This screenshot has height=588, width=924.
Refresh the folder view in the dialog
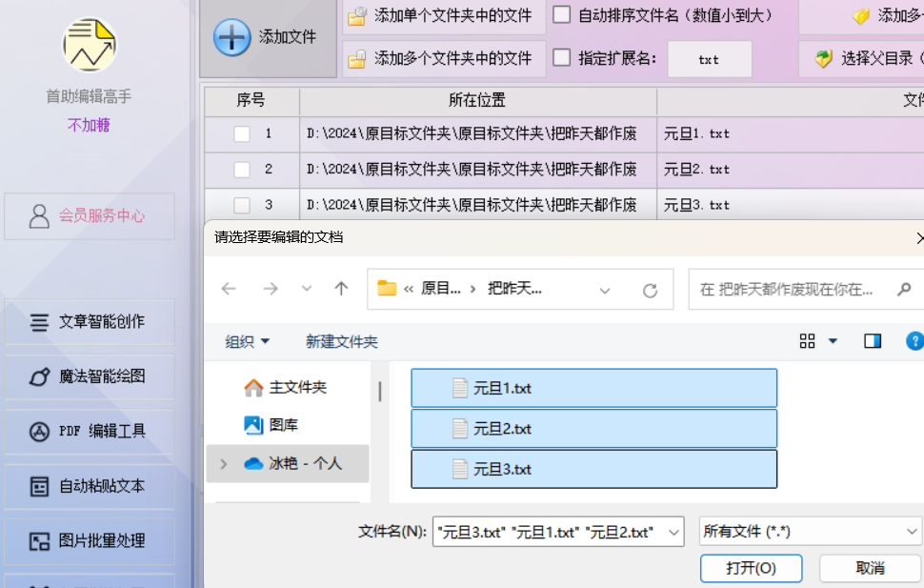click(650, 290)
